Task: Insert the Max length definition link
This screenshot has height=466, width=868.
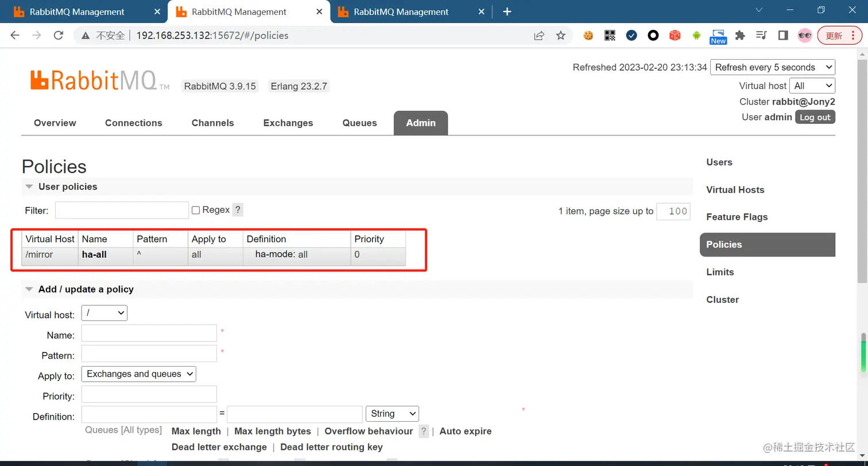Action: coord(196,432)
